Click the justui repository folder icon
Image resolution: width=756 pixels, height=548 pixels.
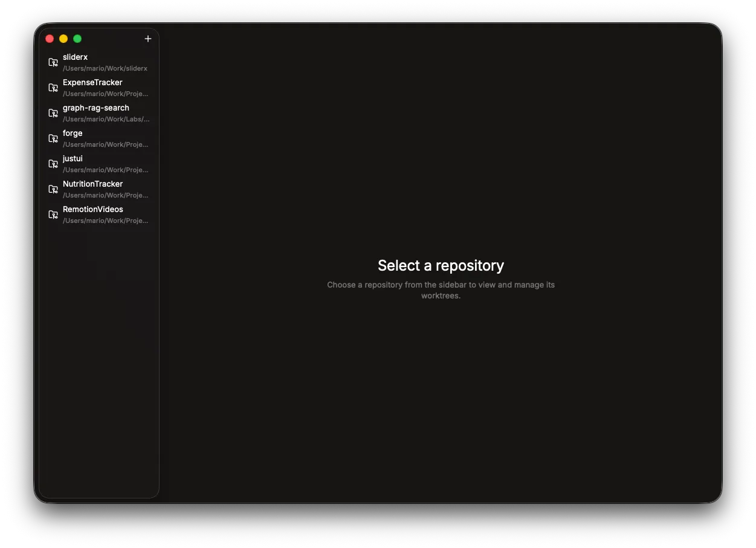[53, 164]
